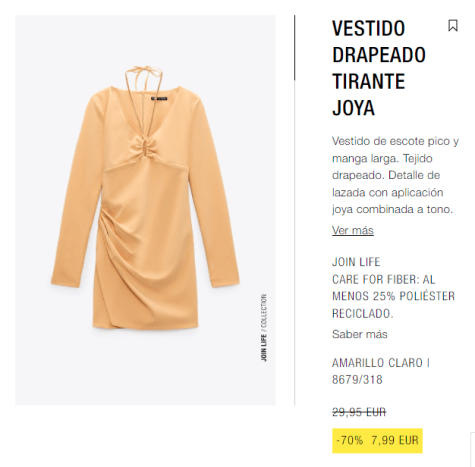Click the vertical 'JOIN LIFE / COLLECTION' image label
Viewport: 475px width, 467px height.
(264, 328)
